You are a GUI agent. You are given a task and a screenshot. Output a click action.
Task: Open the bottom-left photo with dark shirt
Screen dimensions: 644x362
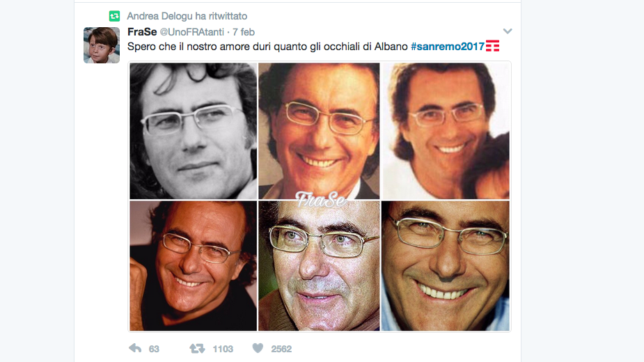(193, 266)
